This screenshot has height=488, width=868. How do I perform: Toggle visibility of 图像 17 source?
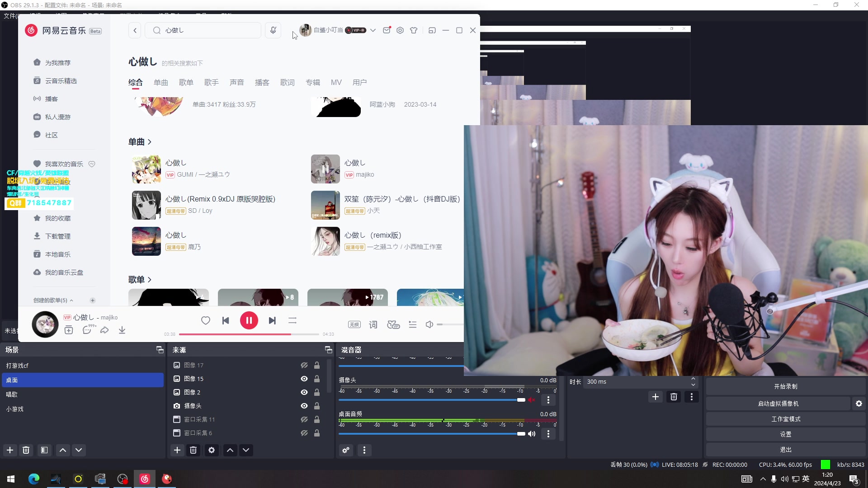tap(304, 365)
